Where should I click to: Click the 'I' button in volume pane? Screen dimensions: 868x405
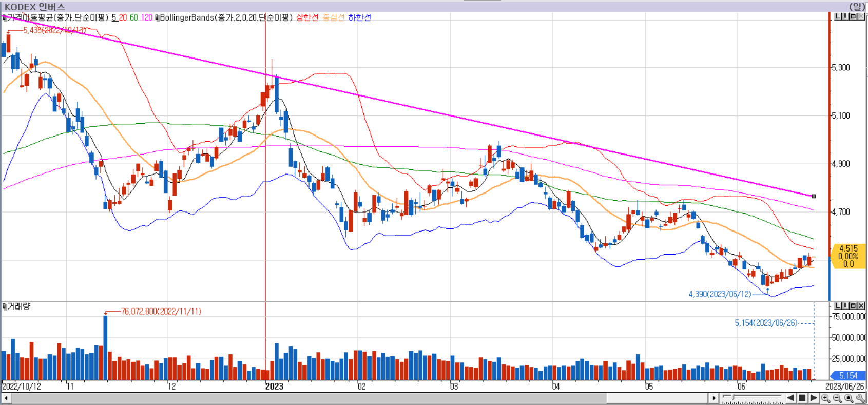point(845,306)
